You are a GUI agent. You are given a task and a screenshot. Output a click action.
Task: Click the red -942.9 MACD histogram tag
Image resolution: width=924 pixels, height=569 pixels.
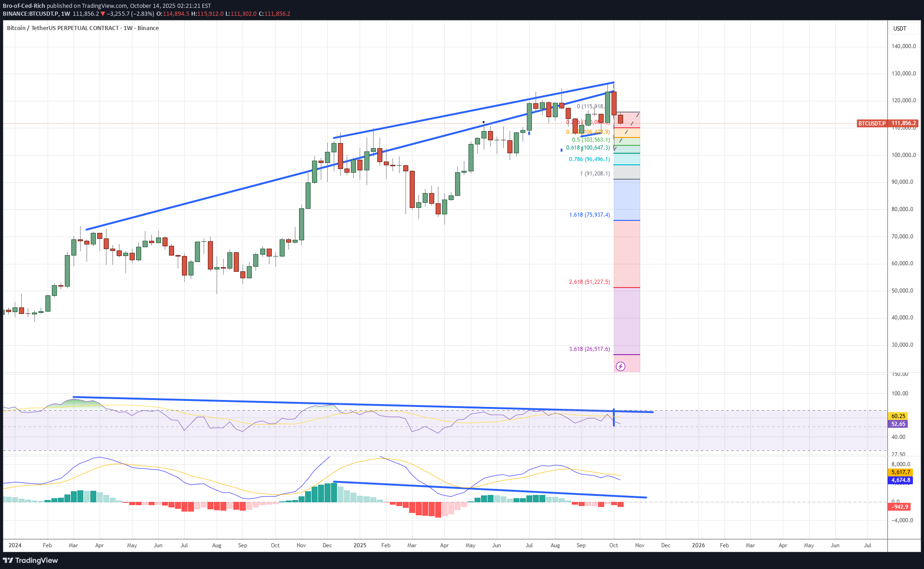click(899, 507)
